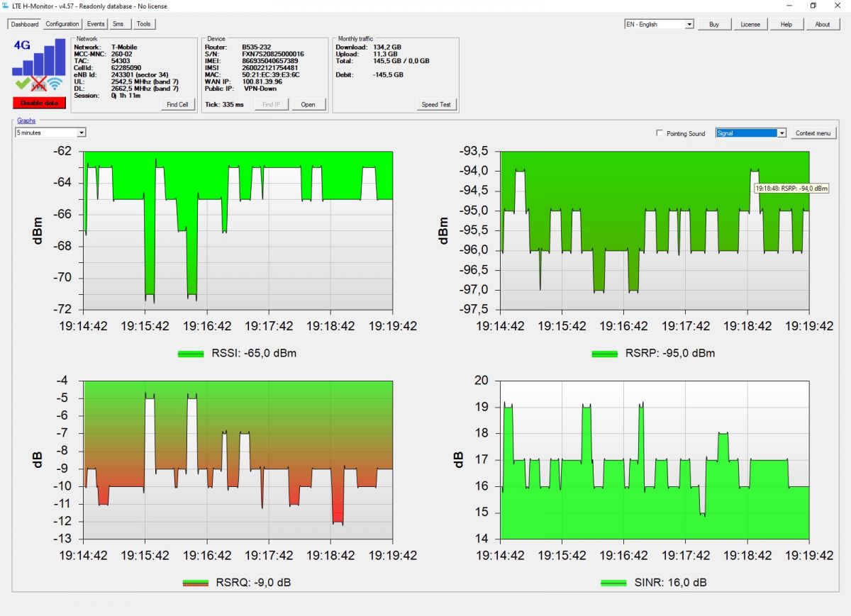
Task: Click the Context menu button
Action: (813, 133)
